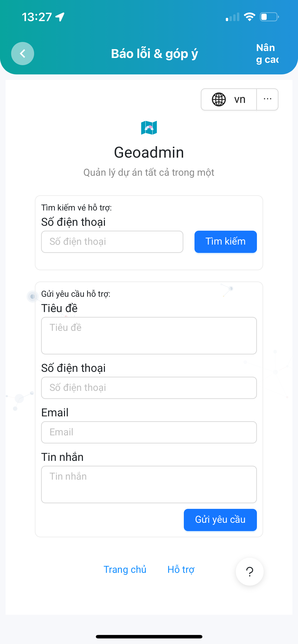
Task: Focus the Tiêu đề text field
Action: [149, 335]
